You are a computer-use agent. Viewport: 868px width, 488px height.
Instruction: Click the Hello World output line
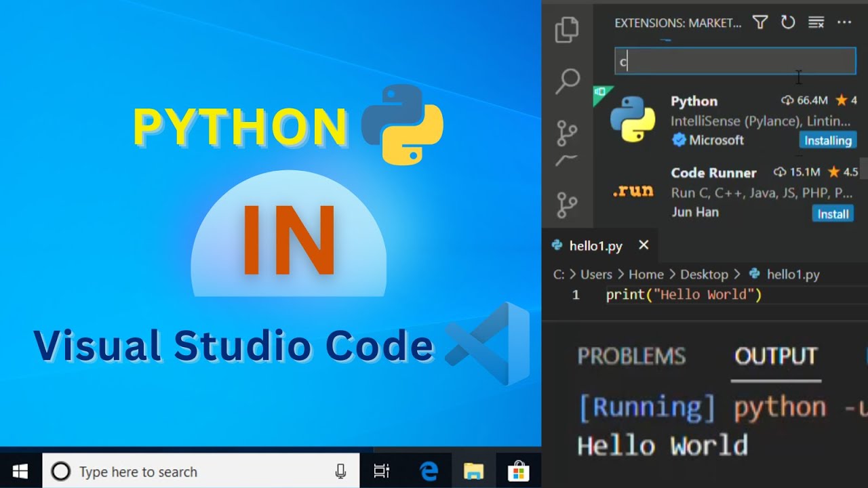click(662, 445)
